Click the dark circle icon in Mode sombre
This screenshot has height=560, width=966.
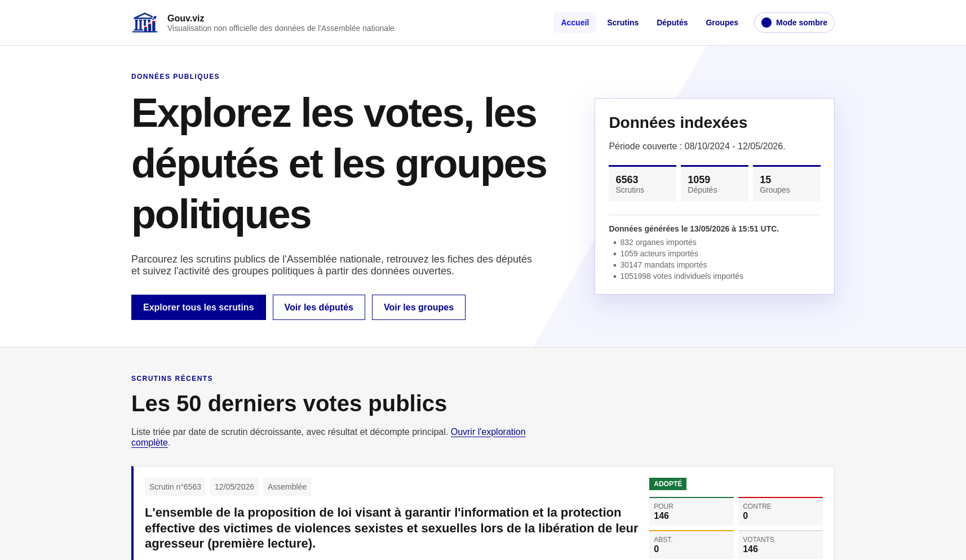[766, 23]
